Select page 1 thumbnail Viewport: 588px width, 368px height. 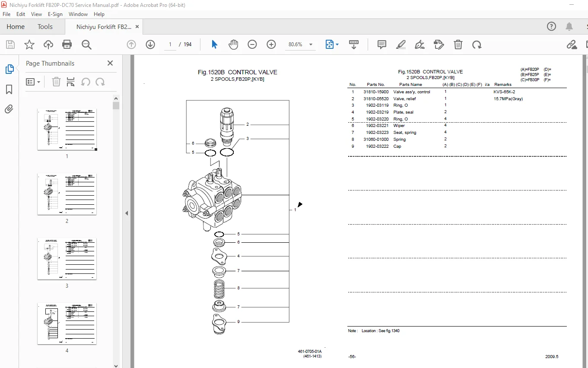click(67, 129)
